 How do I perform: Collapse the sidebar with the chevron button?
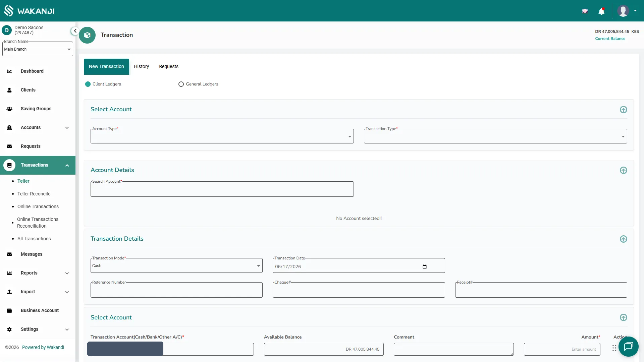tap(75, 31)
